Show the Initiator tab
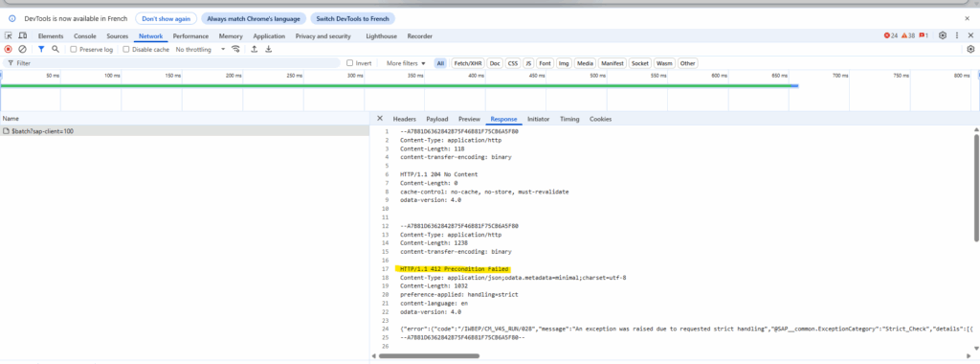 tap(538, 119)
